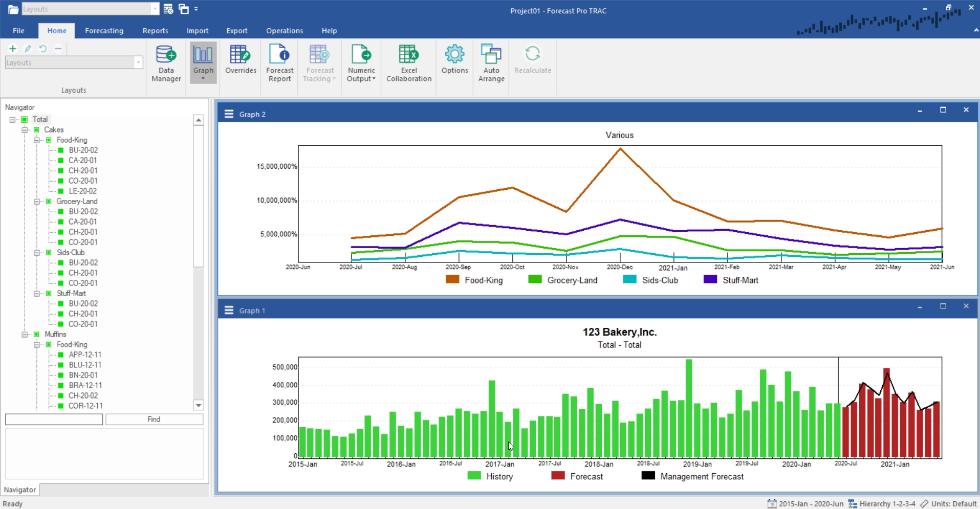Collapse the ribbon with the arrow
The image size is (980, 509).
976,31
